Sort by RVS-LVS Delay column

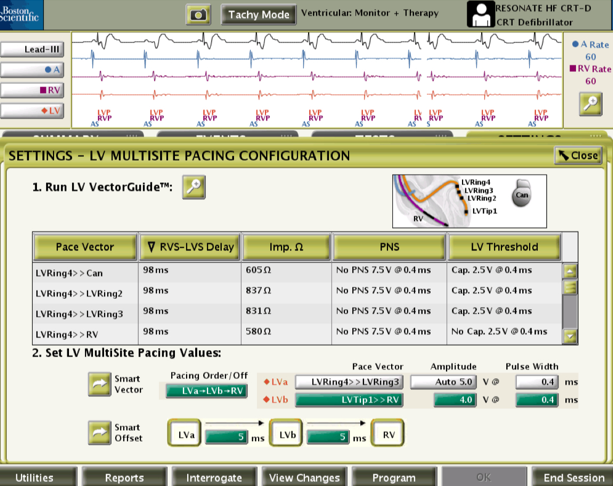(x=190, y=247)
